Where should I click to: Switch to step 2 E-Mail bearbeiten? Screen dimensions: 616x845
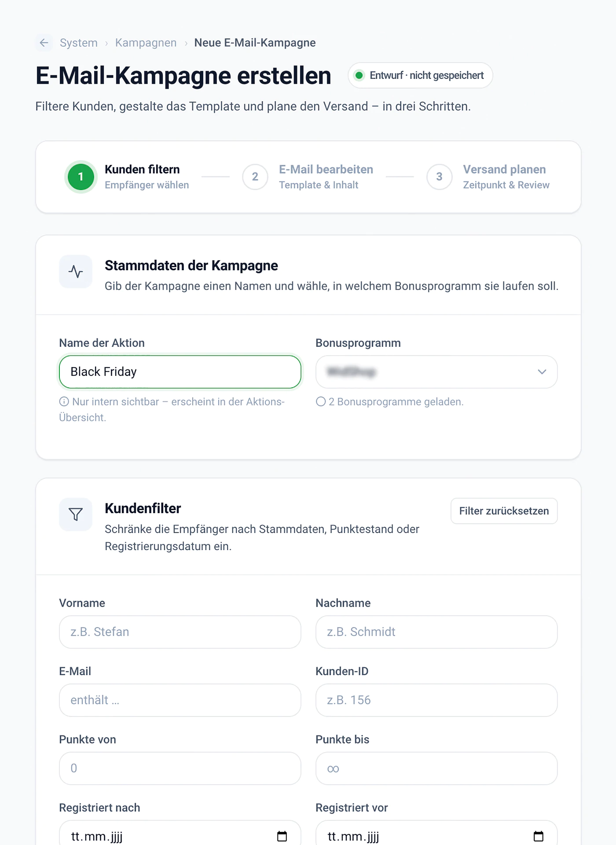tap(308, 177)
